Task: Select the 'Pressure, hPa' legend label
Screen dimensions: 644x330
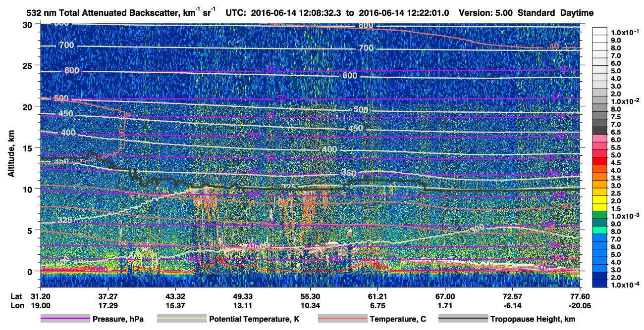Action: coord(118,319)
